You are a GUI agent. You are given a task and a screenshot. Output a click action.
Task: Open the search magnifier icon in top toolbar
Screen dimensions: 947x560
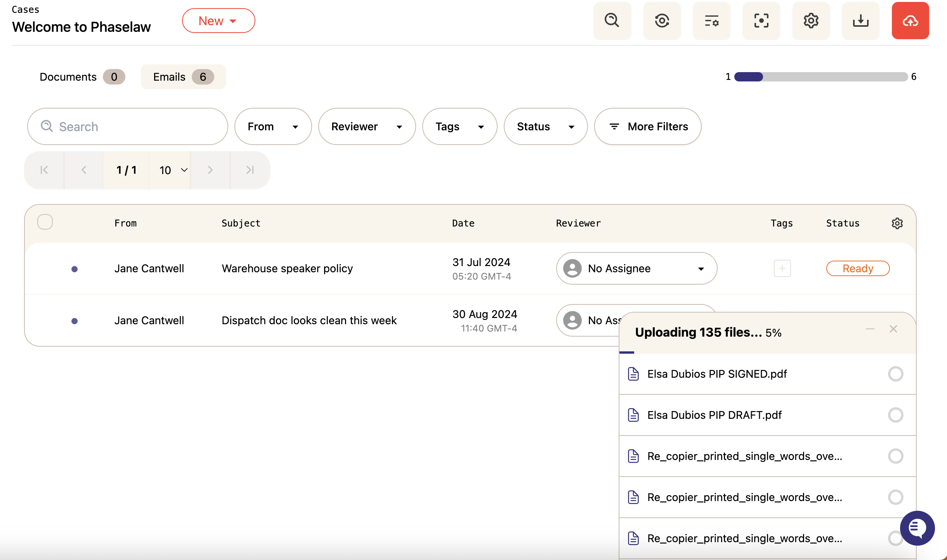tap(612, 21)
